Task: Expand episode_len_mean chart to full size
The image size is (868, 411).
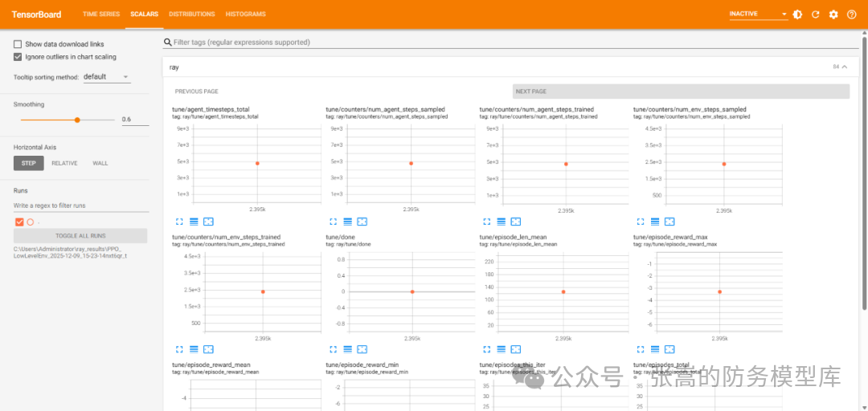Action: [x=487, y=350]
